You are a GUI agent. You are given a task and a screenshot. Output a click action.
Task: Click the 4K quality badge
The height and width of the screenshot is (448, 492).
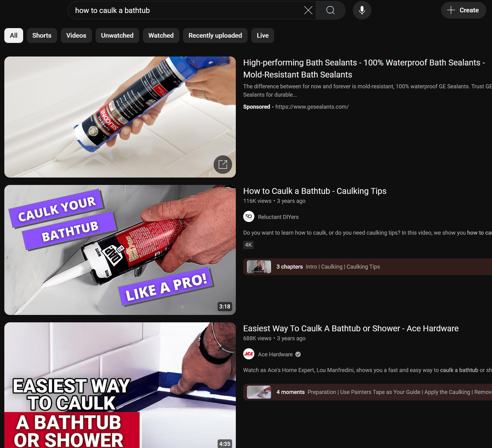coord(248,245)
